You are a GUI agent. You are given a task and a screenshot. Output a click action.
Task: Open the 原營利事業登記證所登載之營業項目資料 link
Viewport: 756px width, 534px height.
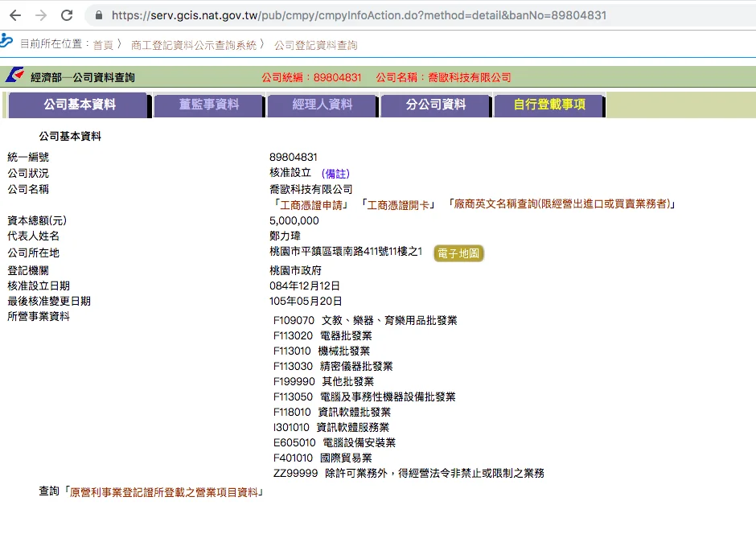pos(164,491)
